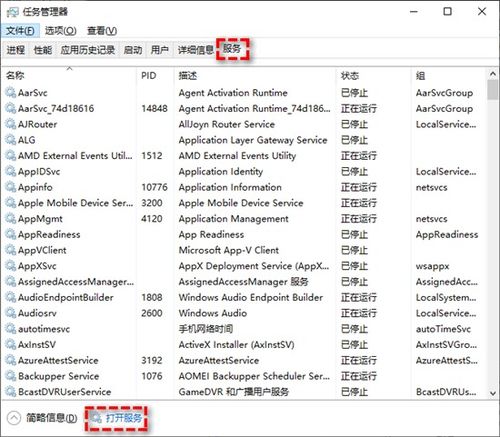
Task: Click the scrollbar down arrow
Action: pyautogui.click(x=493, y=393)
